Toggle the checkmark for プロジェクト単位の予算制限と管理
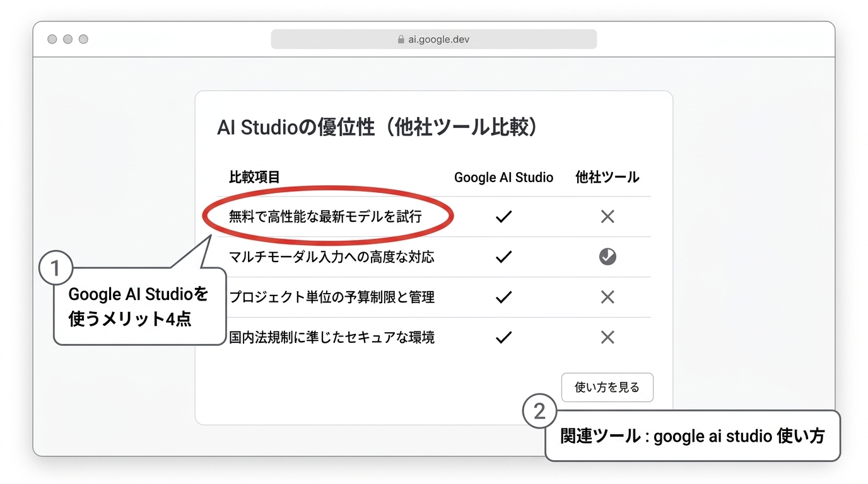The width and height of the screenshot is (868, 484). tap(503, 297)
